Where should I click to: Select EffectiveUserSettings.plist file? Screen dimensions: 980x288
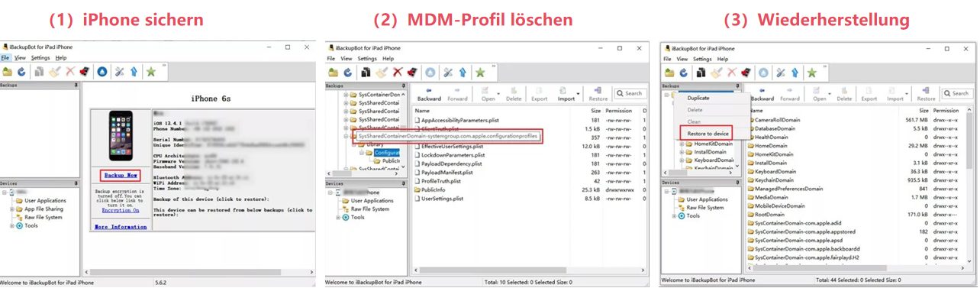pos(453,146)
